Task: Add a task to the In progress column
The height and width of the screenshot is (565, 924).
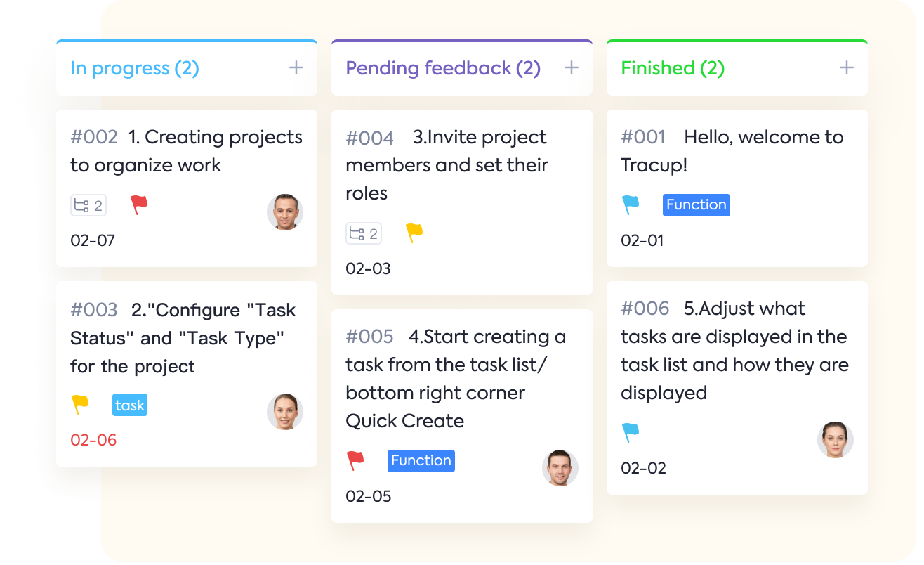Action: pyautogui.click(x=296, y=68)
